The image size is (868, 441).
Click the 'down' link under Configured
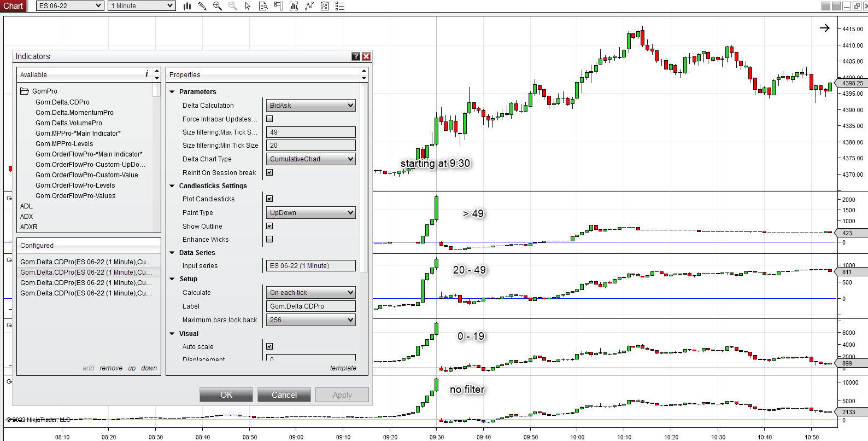(x=149, y=368)
